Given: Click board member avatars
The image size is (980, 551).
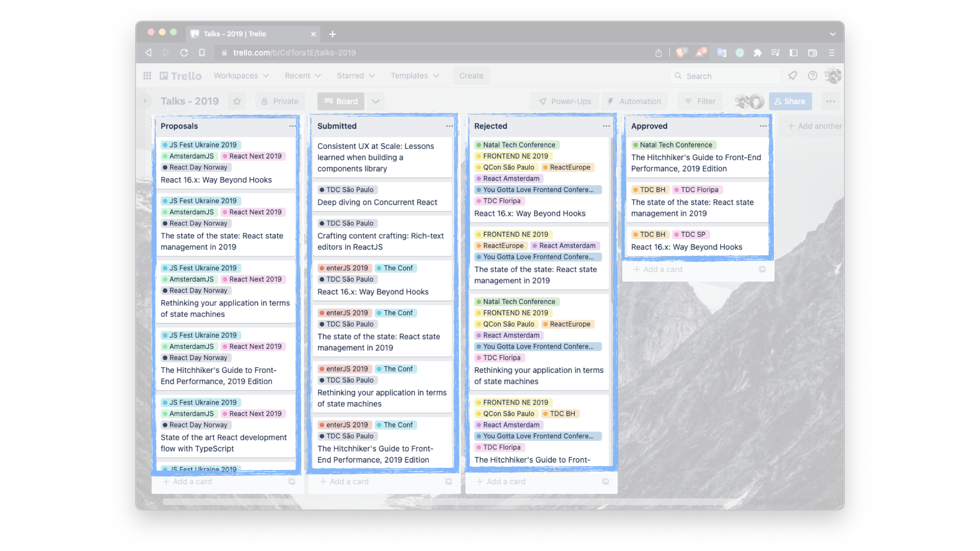Looking at the screenshot, I should tap(749, 102).
